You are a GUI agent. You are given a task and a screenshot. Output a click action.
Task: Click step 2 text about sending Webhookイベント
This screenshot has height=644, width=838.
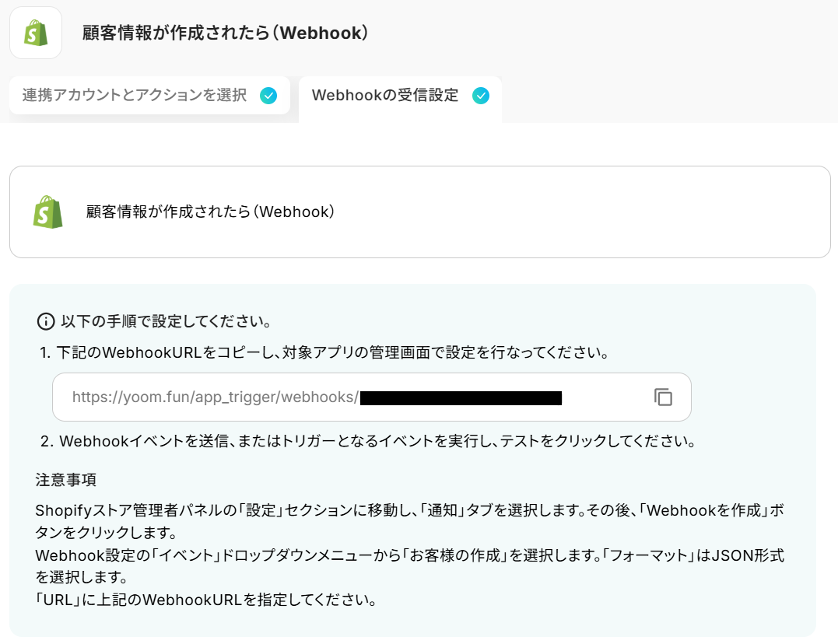tap(368, 441)
